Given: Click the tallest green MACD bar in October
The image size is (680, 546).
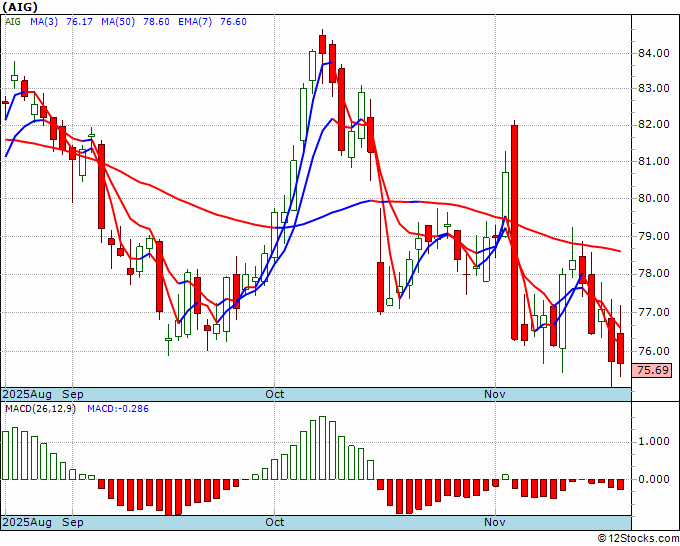Looking at the screenshot, I should click(323, 448).
